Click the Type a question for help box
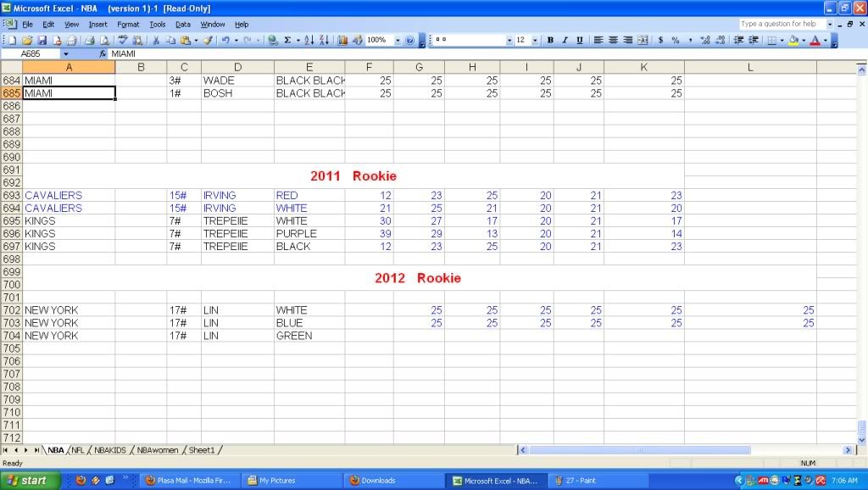 [782, 24]
